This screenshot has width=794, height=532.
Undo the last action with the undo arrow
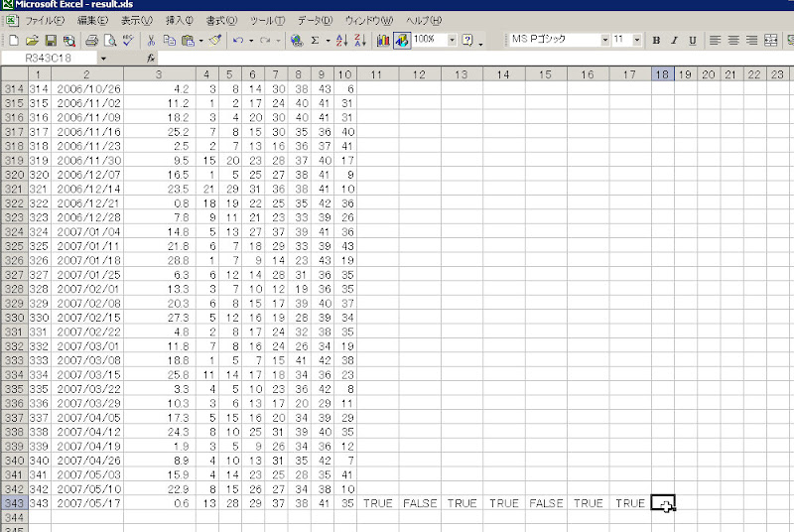click(x=238, y=40)
